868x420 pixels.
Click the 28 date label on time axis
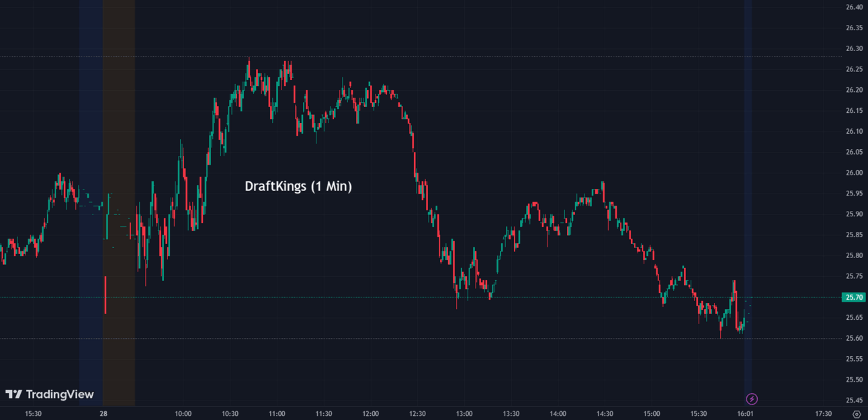coord(103,414)
